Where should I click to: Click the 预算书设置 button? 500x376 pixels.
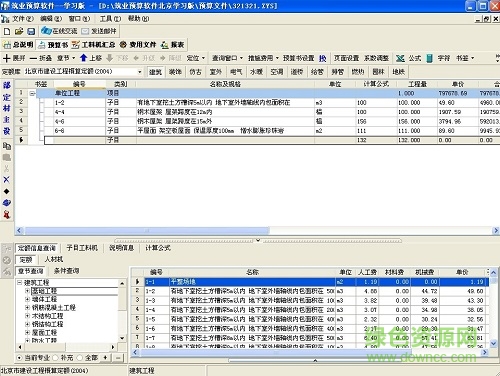point(299,58)
